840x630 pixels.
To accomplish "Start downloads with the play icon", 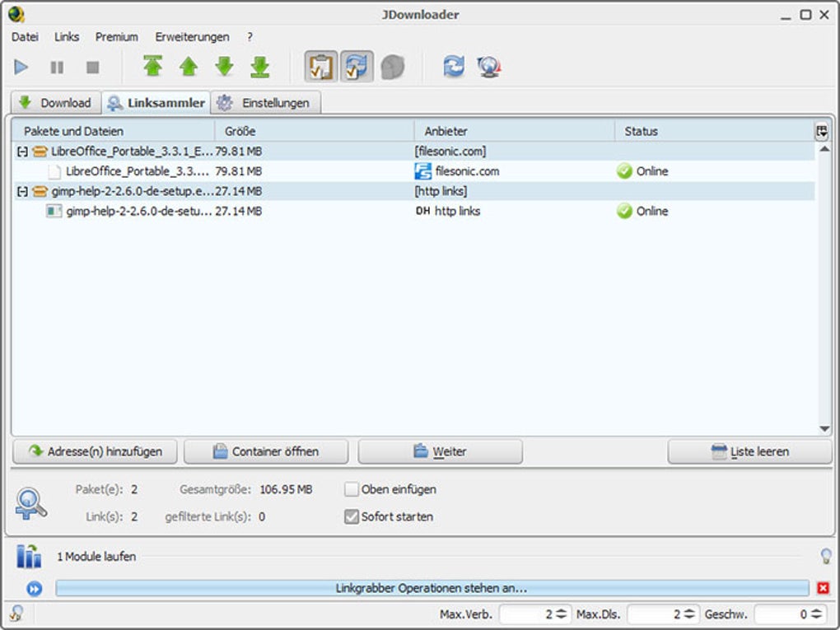I will [x=21, y=68].
